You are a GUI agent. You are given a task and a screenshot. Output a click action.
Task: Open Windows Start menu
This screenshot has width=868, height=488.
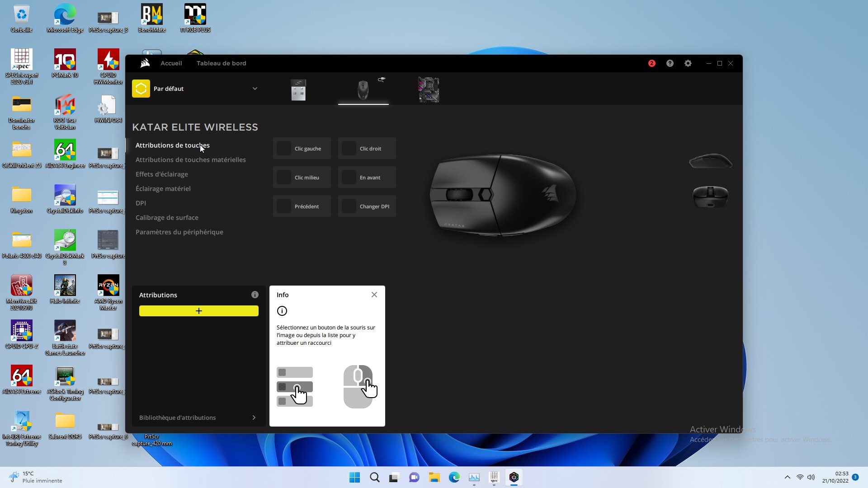tap(354, 477)
